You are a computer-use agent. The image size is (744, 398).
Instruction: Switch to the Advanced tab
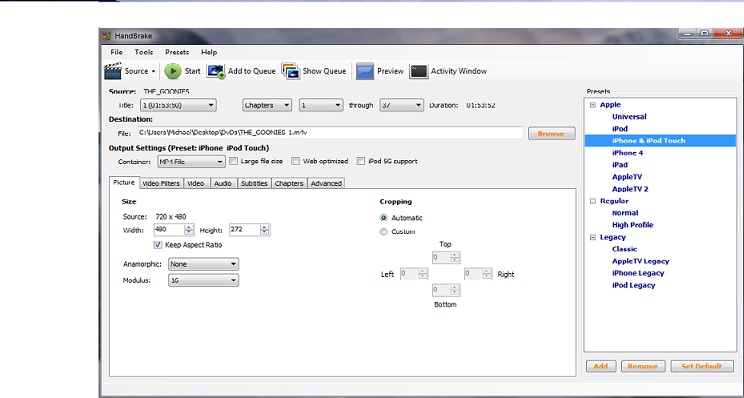tap(326, 184)
